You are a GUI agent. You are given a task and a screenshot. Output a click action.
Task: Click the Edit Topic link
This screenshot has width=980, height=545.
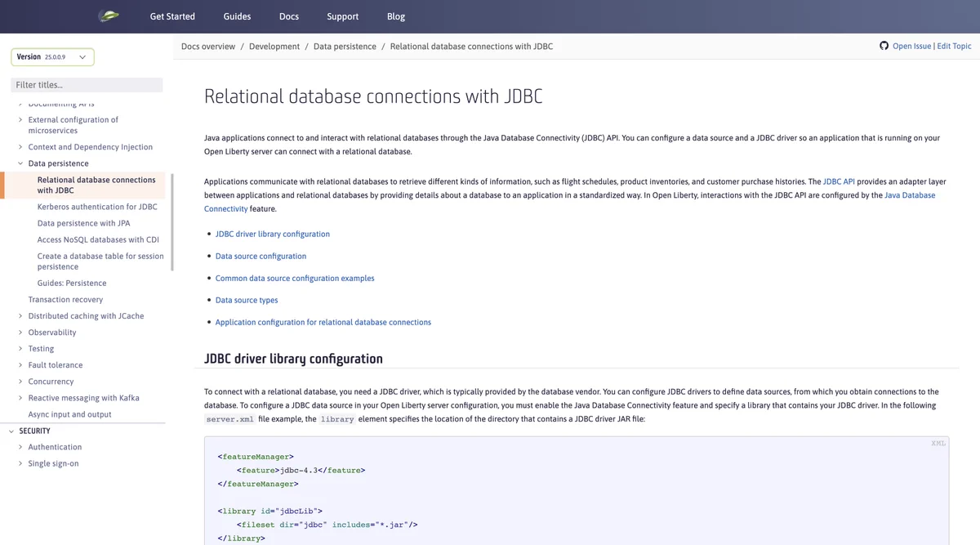pyautogui.click(x=954, y=47)
